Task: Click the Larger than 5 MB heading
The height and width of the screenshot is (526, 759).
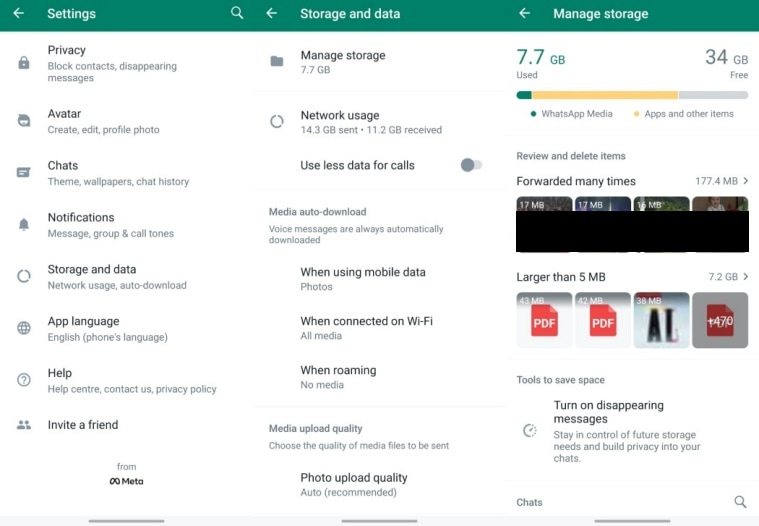Action: (561, 277)
